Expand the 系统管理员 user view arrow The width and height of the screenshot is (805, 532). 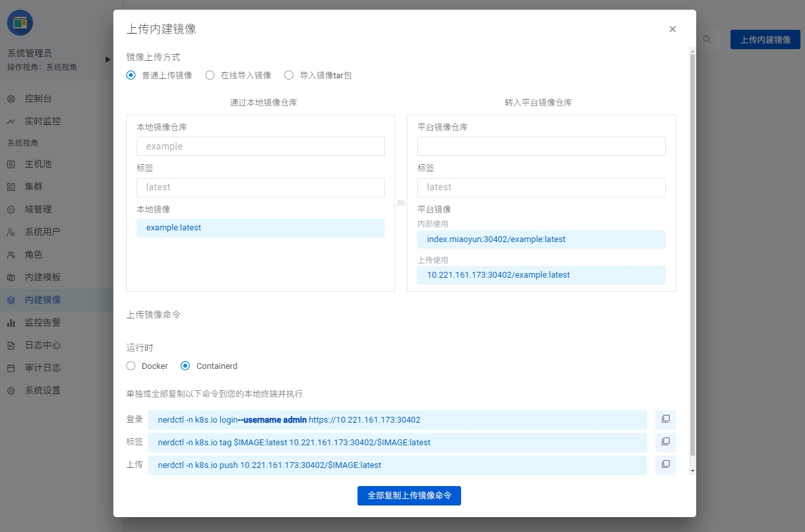108,60
